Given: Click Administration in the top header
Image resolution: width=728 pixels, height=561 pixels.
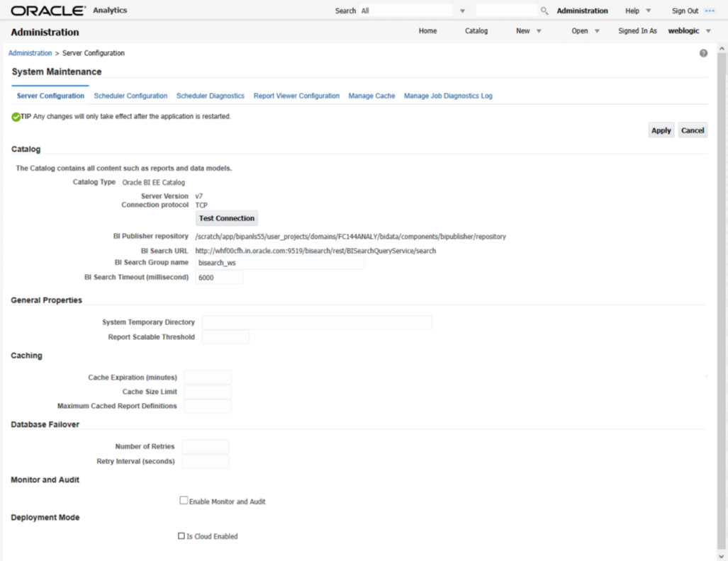Looking at the screenshot, I should pos(582,11).
